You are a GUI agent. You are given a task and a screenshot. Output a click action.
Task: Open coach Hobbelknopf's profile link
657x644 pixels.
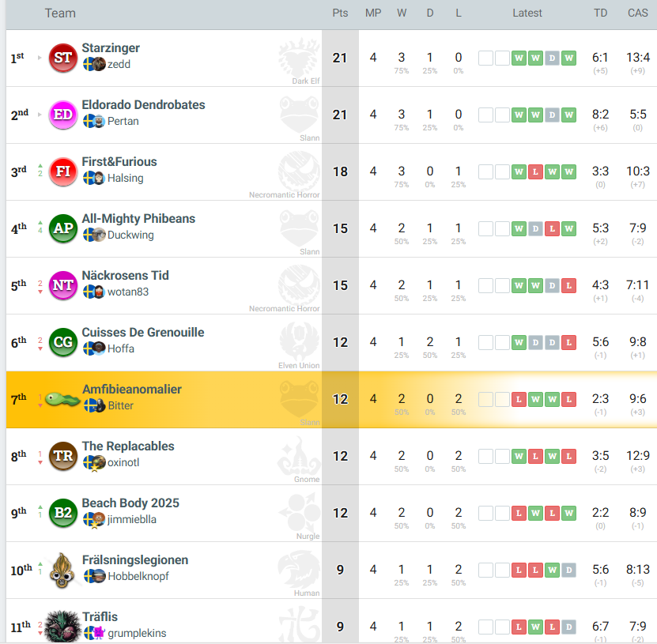tap(138, 576)
